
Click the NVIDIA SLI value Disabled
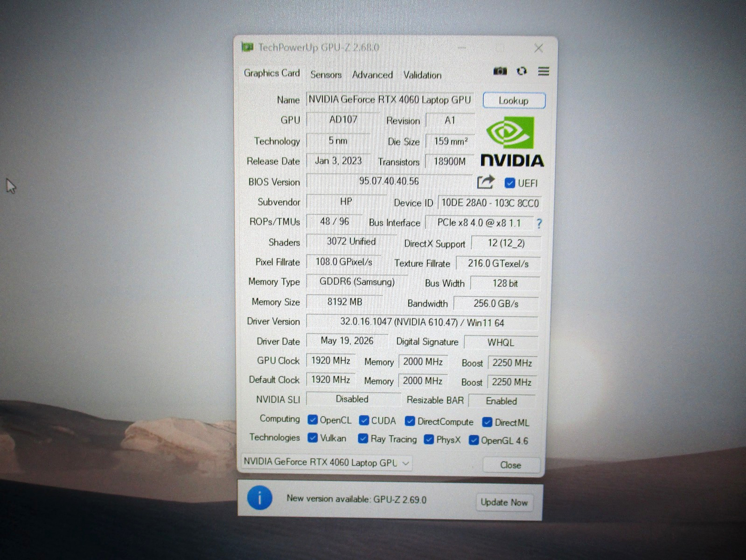click(x=352, y=399)
